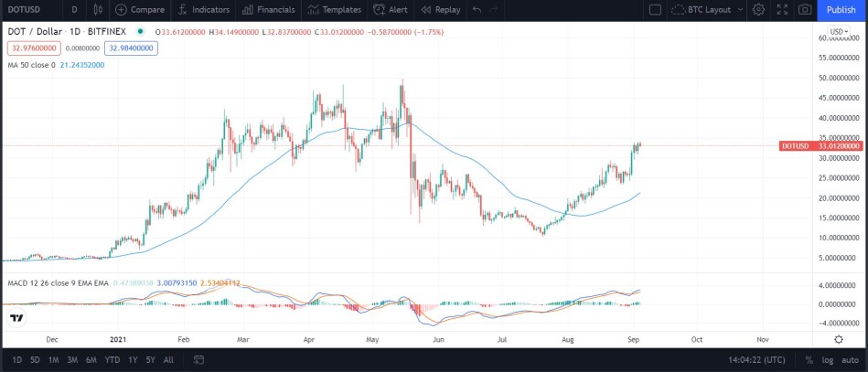
Task: Select the layout square icon
Action: pos(655,9)
